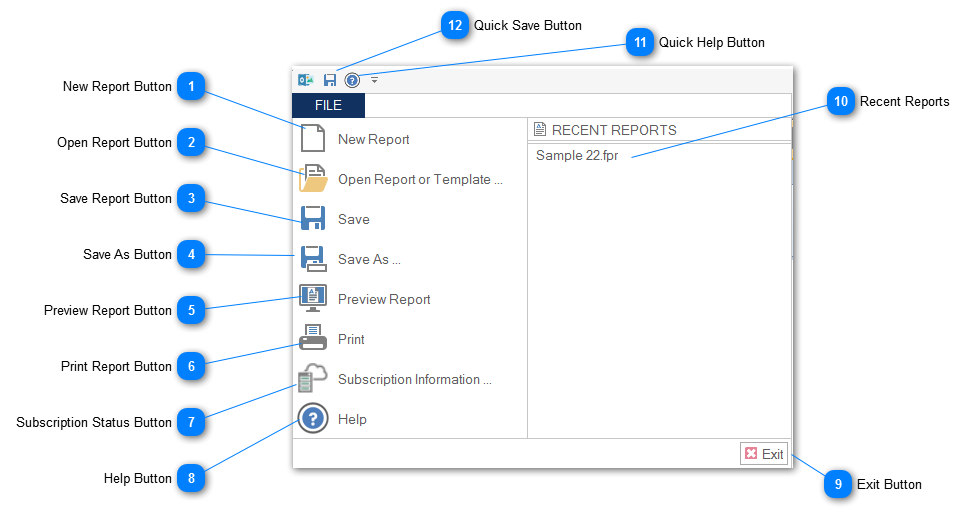Screen dimensions: 970x513
Task: Click the blue floppy disk Save icon
Action: [x=313, y=219]
